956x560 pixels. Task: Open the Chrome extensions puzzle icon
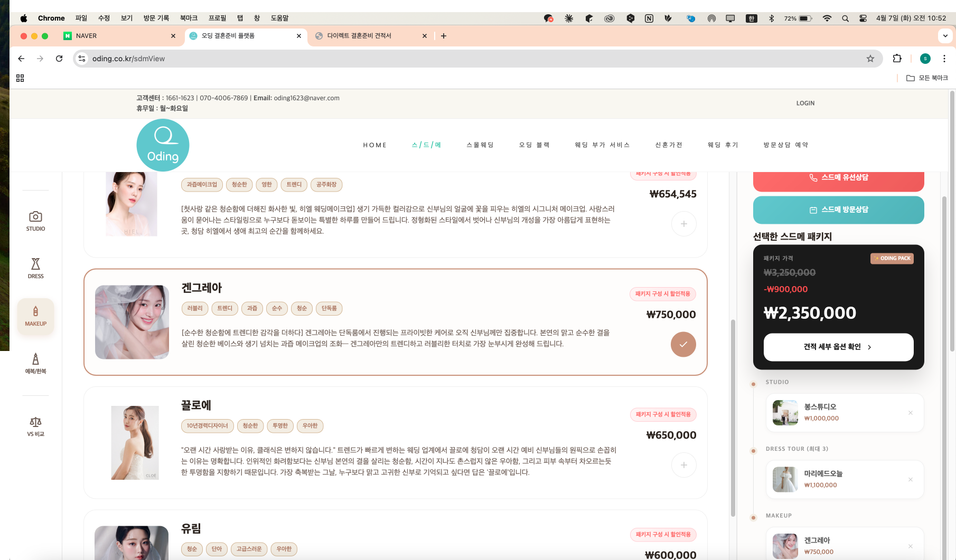pos(897,59)
